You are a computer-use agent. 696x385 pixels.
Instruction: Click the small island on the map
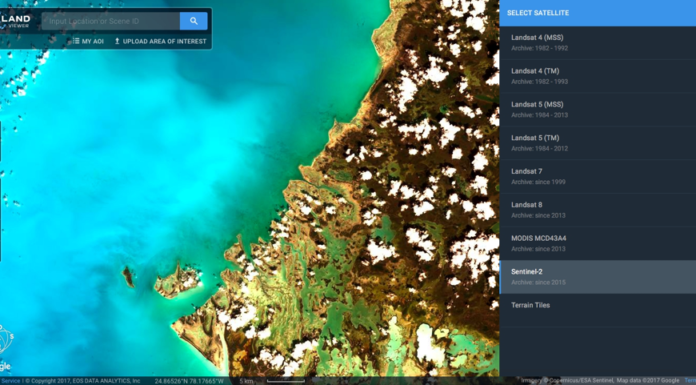point(128,276)
